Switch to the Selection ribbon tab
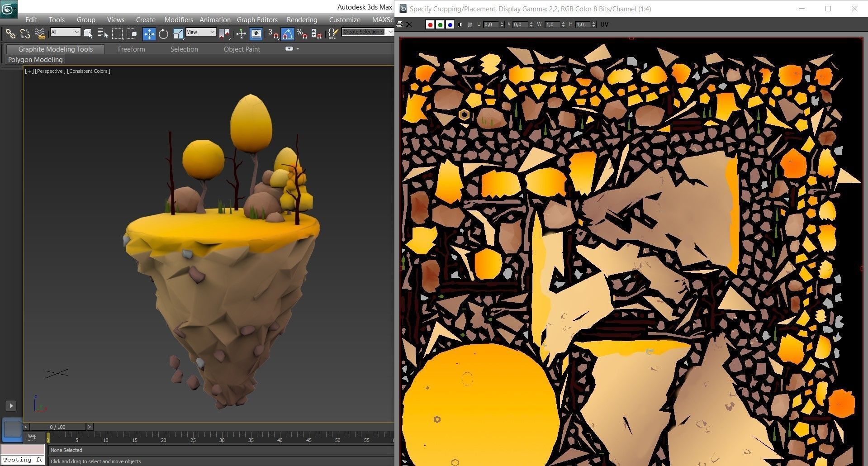The width and height of the screenshot is (868, 466). pyautogui.click(x=184, y=49)
